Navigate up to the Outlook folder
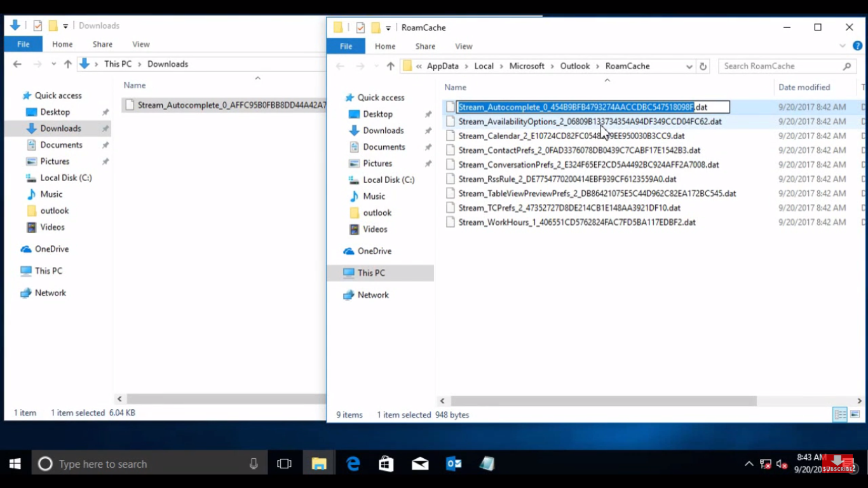 point(392,66)
